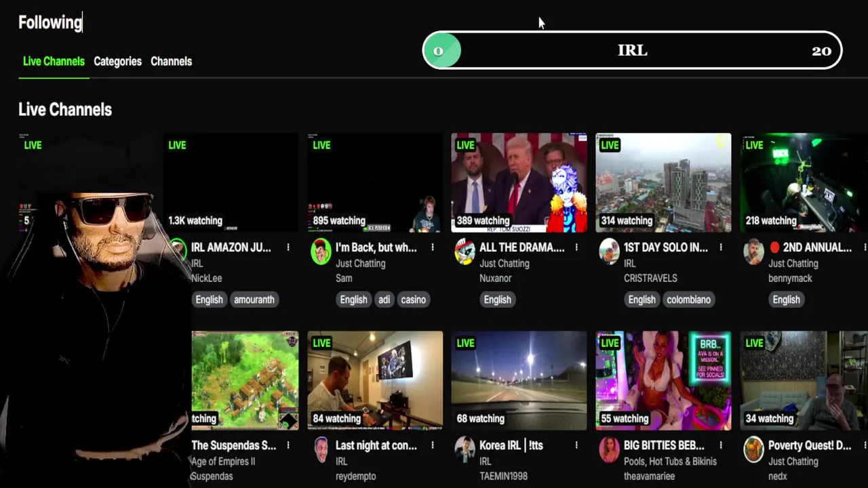
Task: Open the 218 watching stream thumbnail
Action: (804, 182)
